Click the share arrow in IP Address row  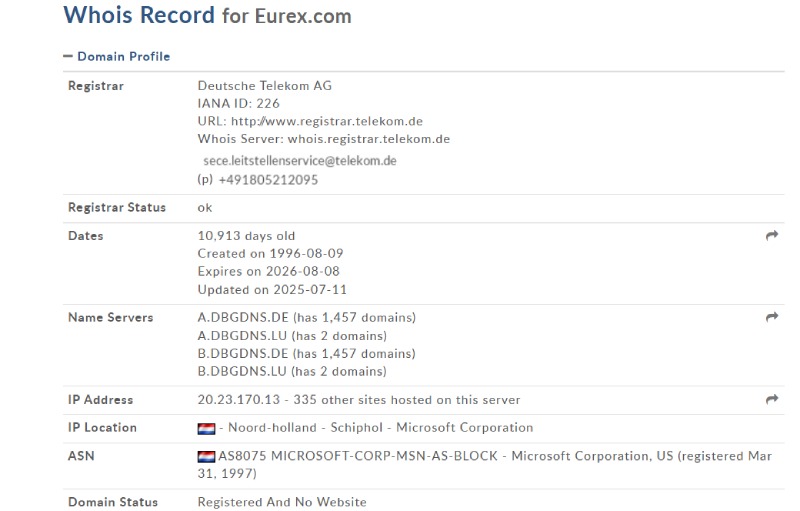coord(771,399)
